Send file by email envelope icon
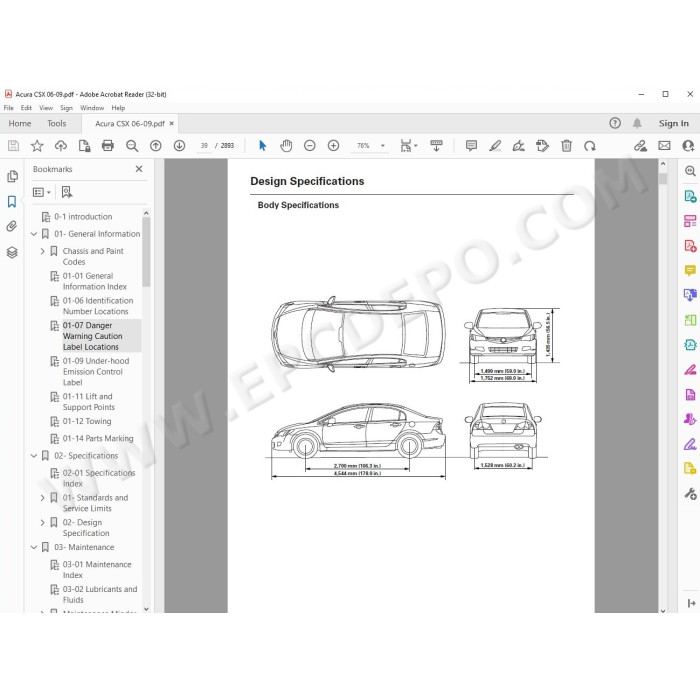This screenshot has width=700, height=700. click(x=664, y=146)
